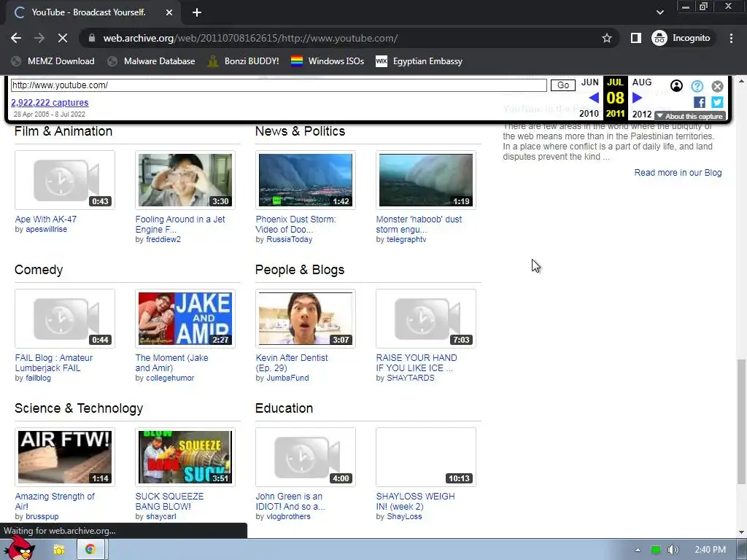
Task: Visit the RussiaToday channel link
Action: (x=289, y=239)
